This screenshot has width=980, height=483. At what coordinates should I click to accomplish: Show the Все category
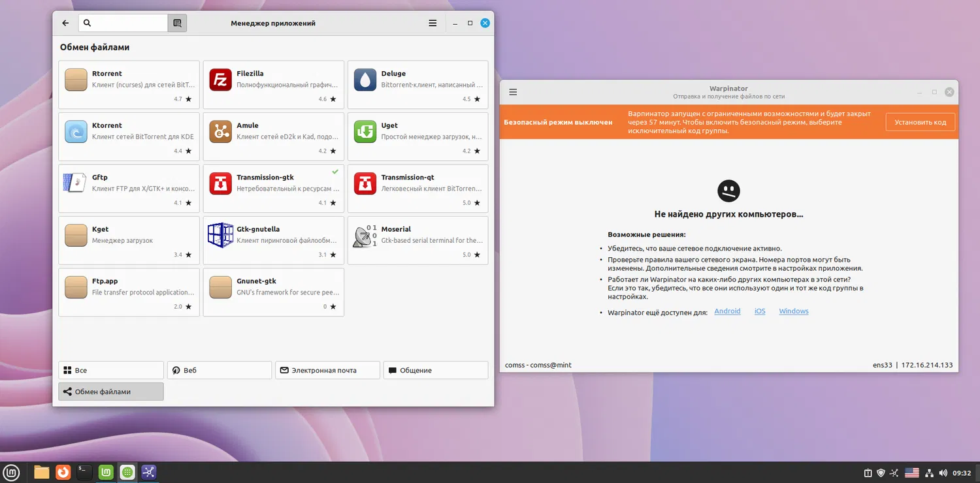point(111,370)
